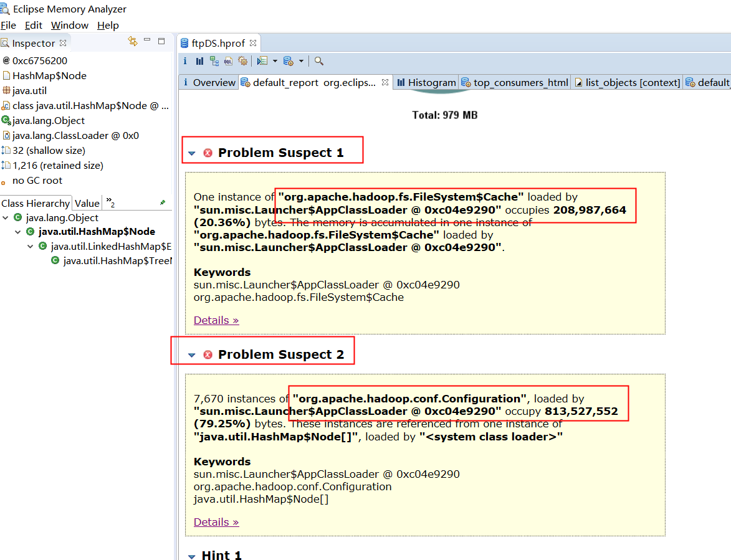Open the dominator tree view
This screenshot has width=731, height=560.
pyautogui.click(x=214, y=60)
